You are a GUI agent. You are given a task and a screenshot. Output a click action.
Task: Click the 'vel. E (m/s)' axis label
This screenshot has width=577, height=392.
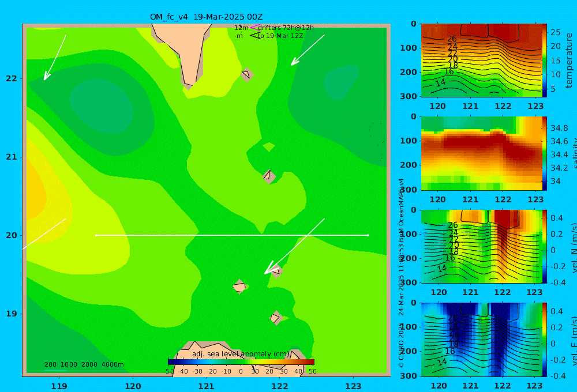574,341
